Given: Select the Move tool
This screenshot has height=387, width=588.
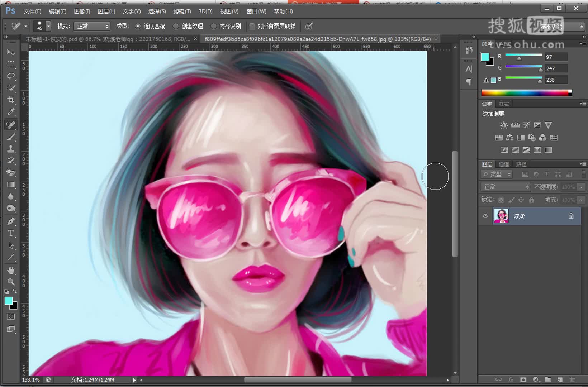Looking at the screenshot, I should pos(11,52).
